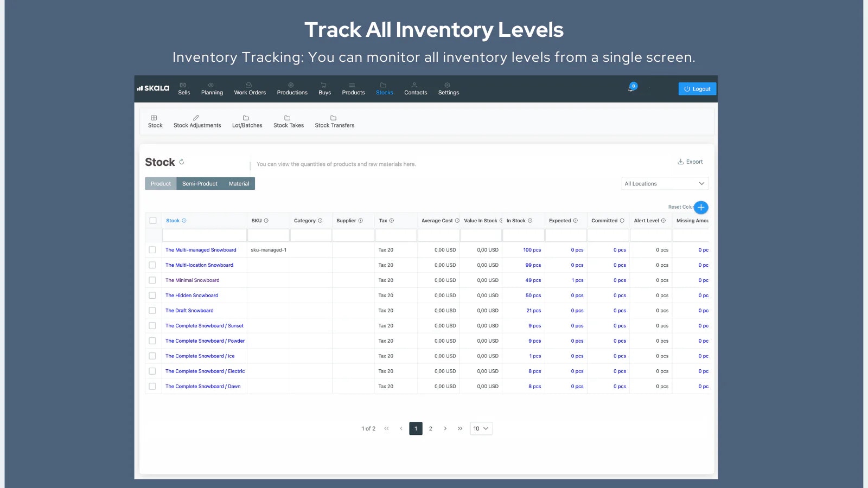Image resolution: width=868 pixels, height=488 pixels.
Task: Switch to the Material tab
Action: coord(239,184)
